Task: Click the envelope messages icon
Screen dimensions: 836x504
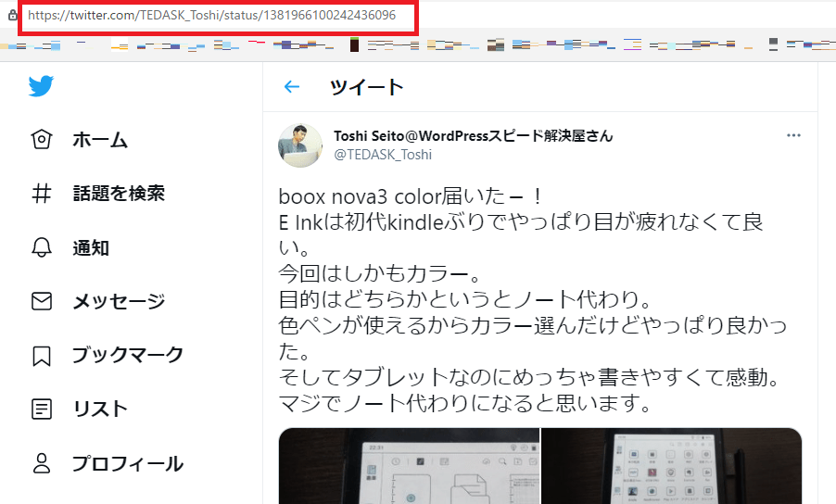Action: (42, 301)
